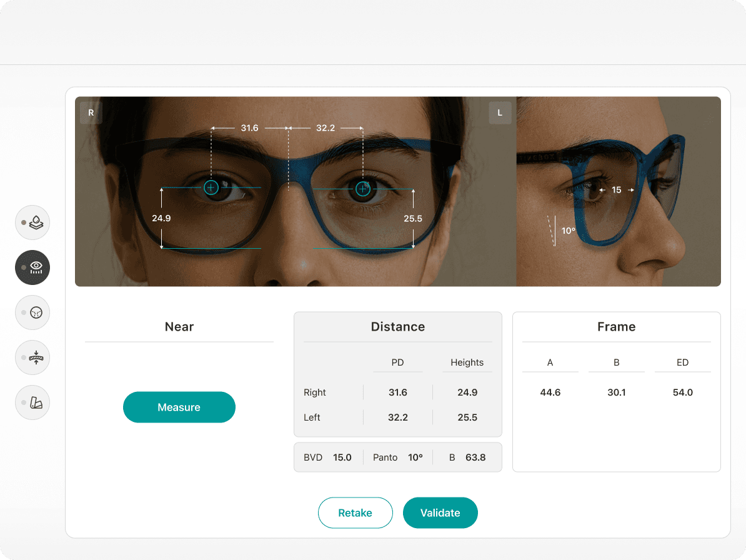Select the Near panel heading
The height and width of the screenshot is (560, 746).
[179, 327]
